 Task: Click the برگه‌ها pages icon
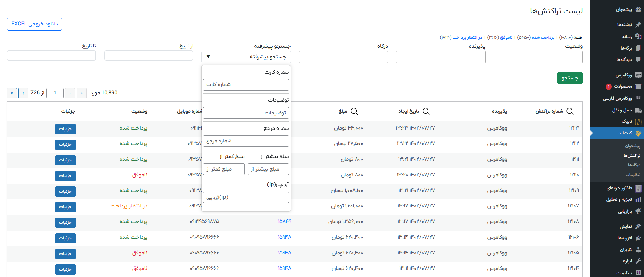point(638,48)
